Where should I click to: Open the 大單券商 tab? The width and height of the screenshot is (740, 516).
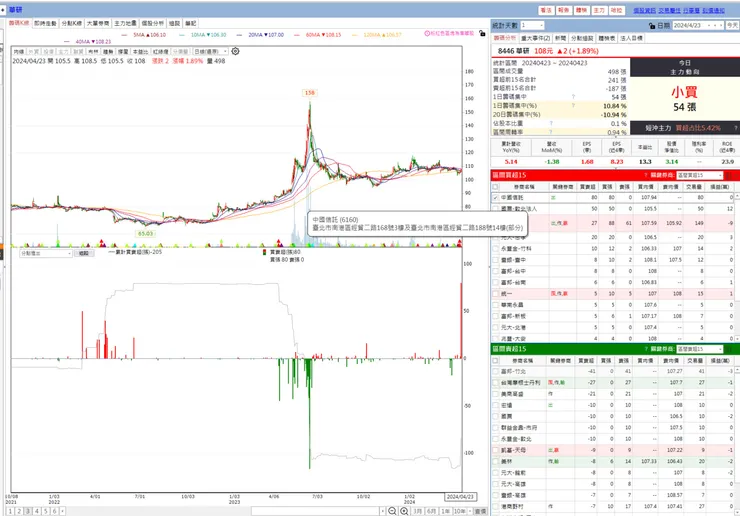coord(98,23)
